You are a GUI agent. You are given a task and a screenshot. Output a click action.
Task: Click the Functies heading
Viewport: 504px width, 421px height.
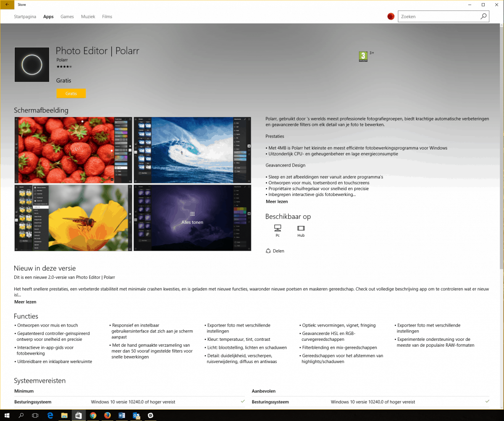pos(26,316)
